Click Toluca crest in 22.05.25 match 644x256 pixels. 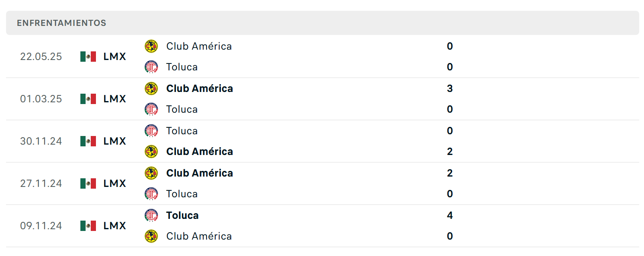(x=151, y=67)
